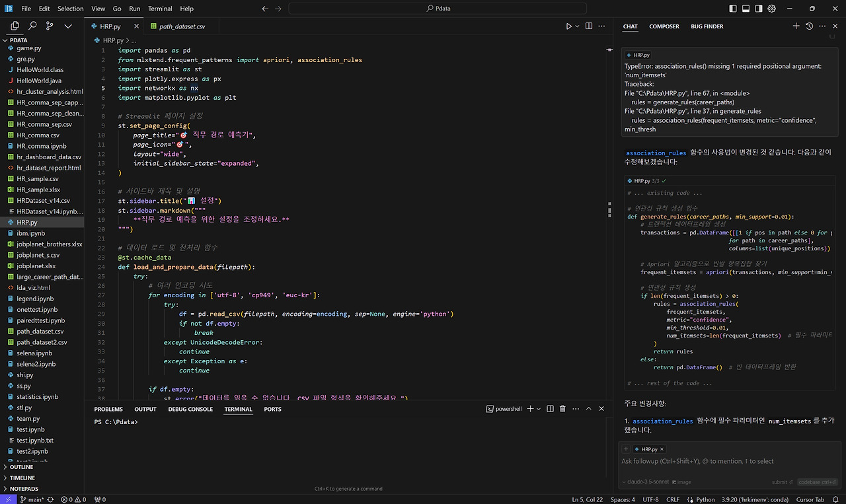Open the PROBLEMS panel tab

(108, 409)
